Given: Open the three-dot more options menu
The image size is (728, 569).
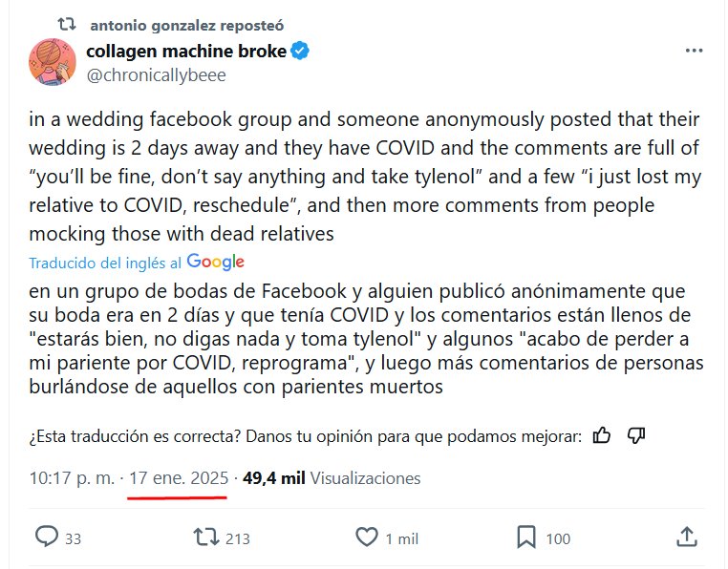Looking at the screenshot, I should [695, 52].
